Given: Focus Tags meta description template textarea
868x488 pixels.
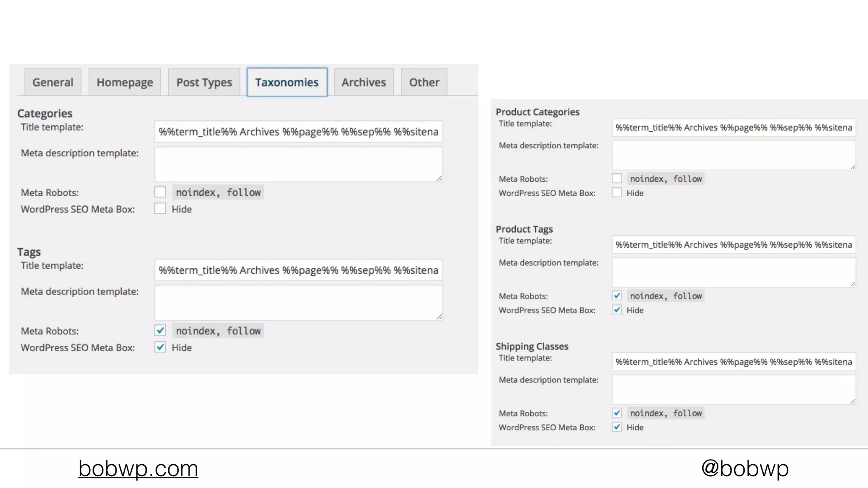Looking at the screenshot, I should point(298,302).
